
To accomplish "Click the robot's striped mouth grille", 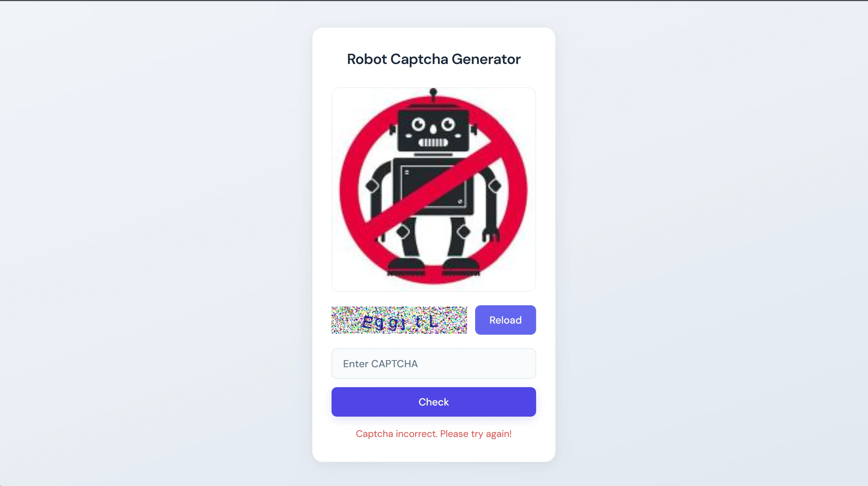I will coord(433,142).
